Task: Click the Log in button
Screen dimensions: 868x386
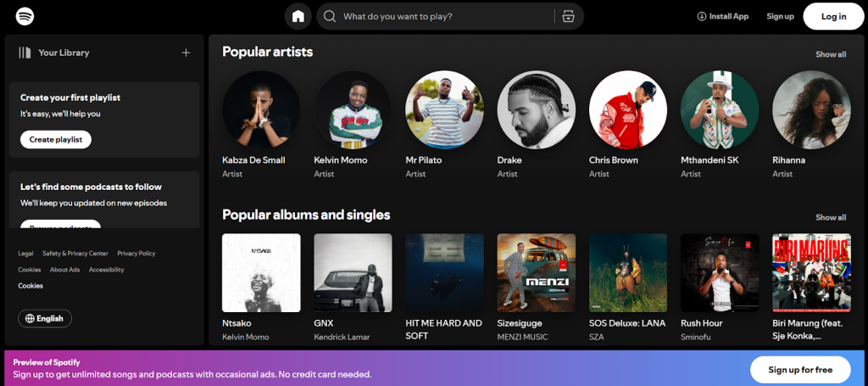Action: [x=833, y=16]
